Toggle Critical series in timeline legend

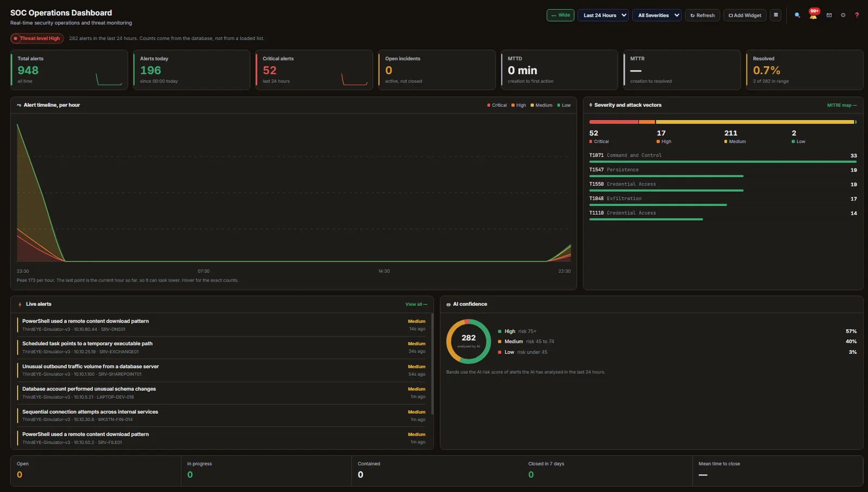(497, 105)
